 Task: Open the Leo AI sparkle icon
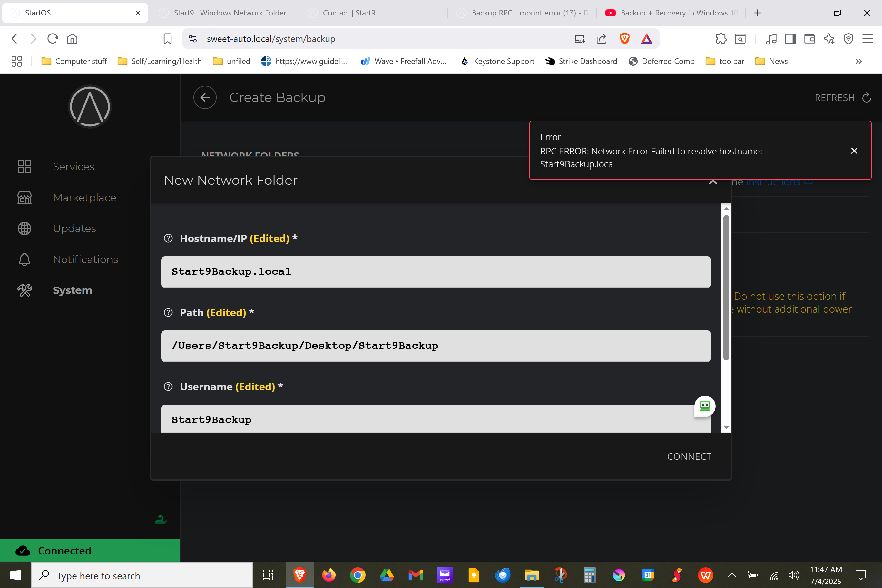point(829,39)
